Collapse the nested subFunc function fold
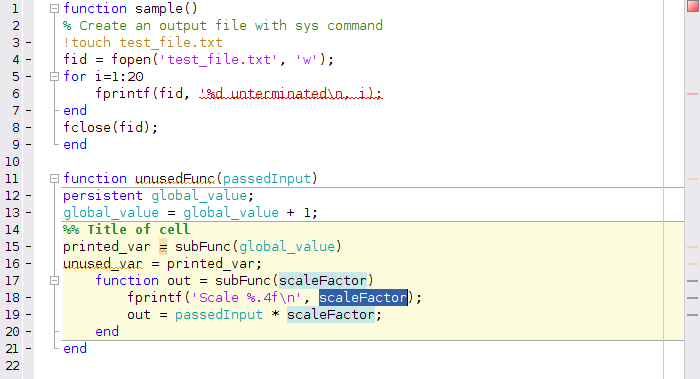This screenshot has height=379, width=700. 54,281
